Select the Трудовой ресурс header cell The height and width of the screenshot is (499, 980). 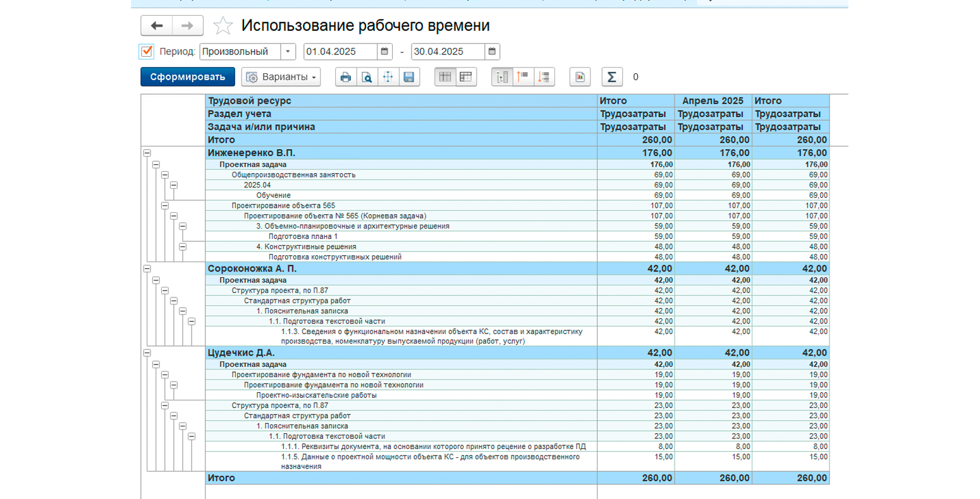tap(401, 101)
